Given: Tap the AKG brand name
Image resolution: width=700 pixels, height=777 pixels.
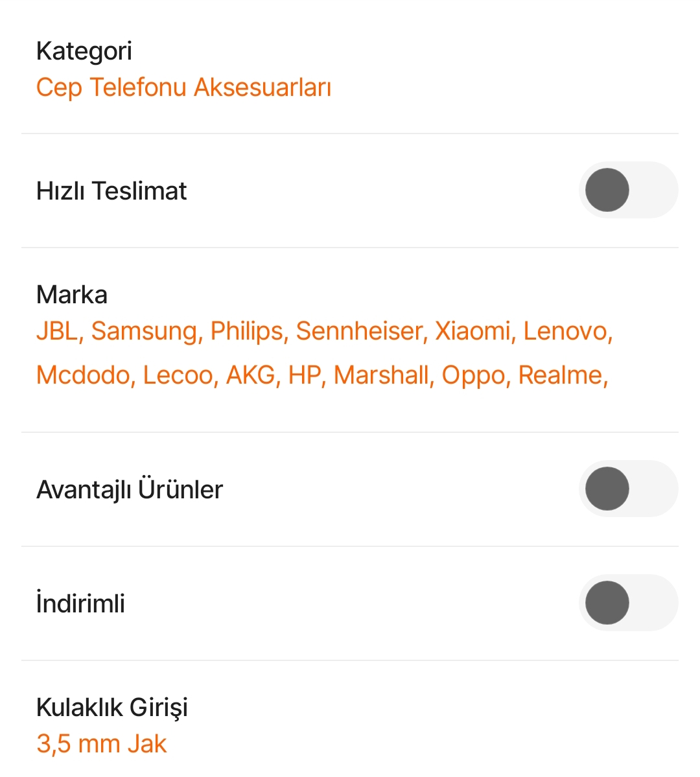Looking at the screenshot, I should pos(250,375).
